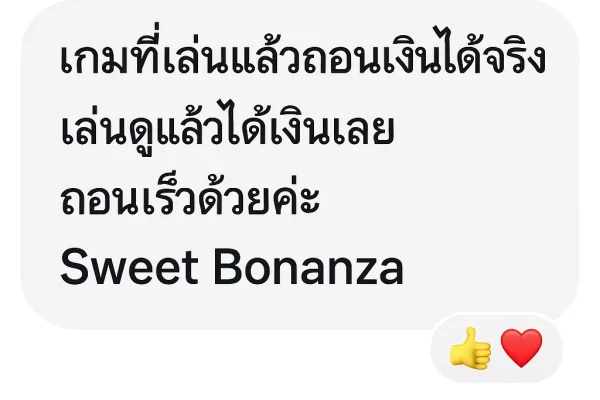Click the red heart reaction emoji

pyautogui.click(x=521, y=348)
